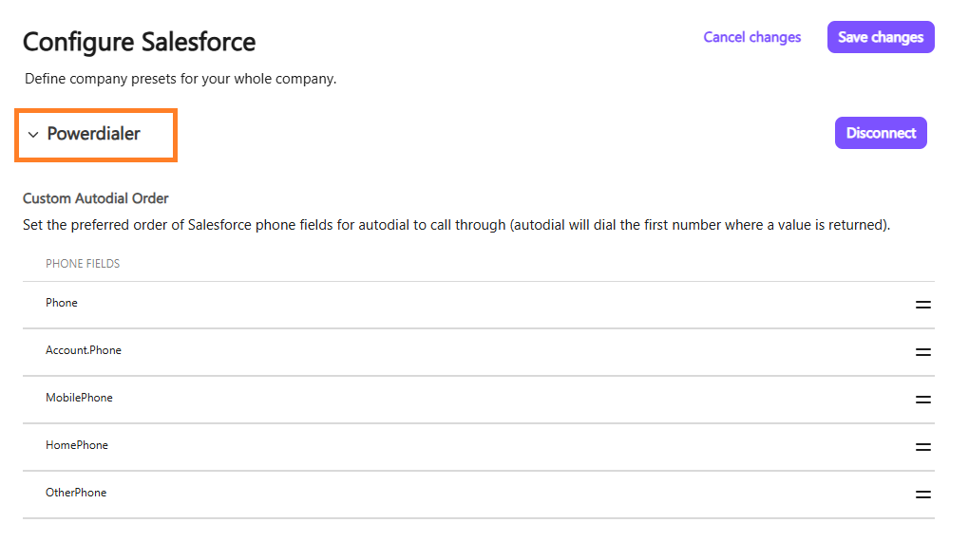Click the 'Set the preferred order' description text
This screenshot has height=560, width=969.
457,225
